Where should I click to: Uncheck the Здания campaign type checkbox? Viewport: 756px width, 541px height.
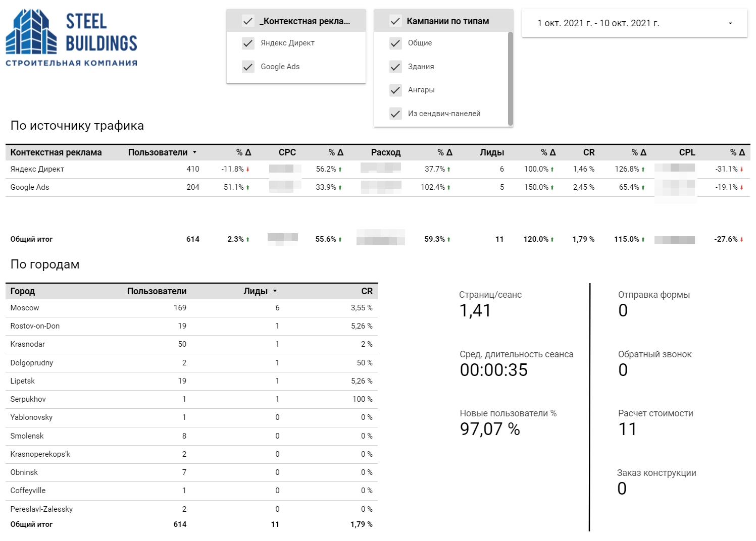tap(395, 67)
